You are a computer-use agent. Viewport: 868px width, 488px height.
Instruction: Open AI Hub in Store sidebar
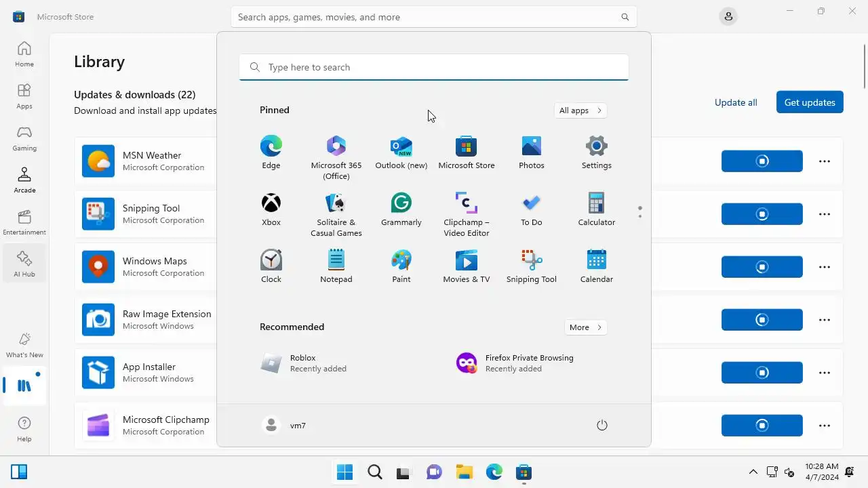[x=24, y=264]
